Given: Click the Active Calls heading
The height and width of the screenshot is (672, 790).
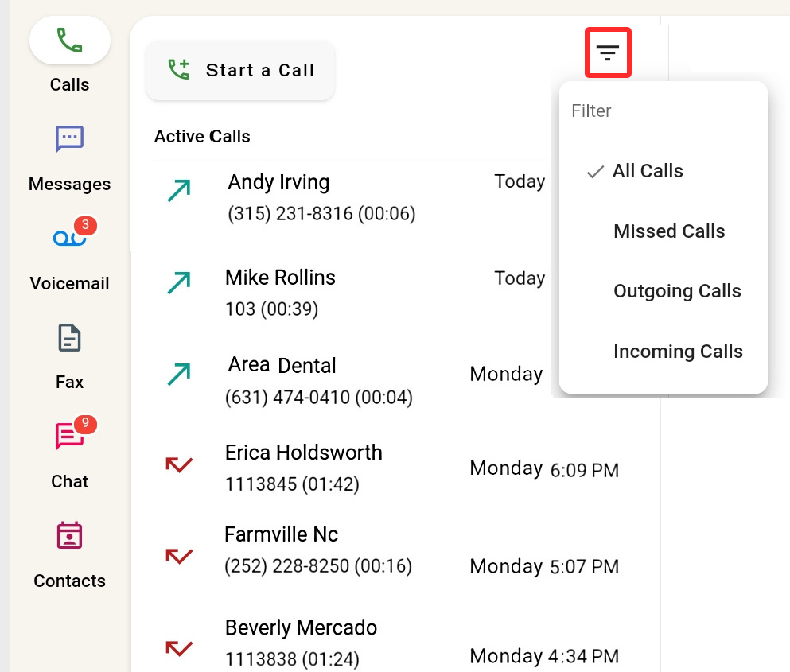Looking at the screenshot, I should [202, 137].
